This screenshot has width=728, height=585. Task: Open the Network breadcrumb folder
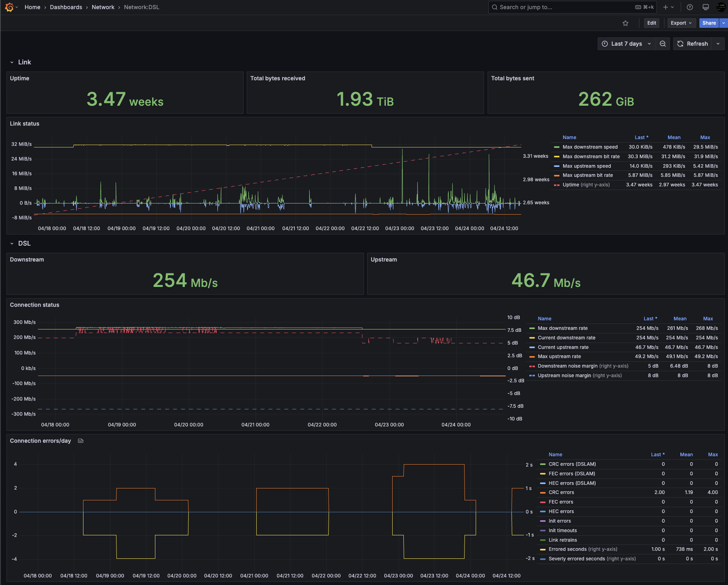103,7
